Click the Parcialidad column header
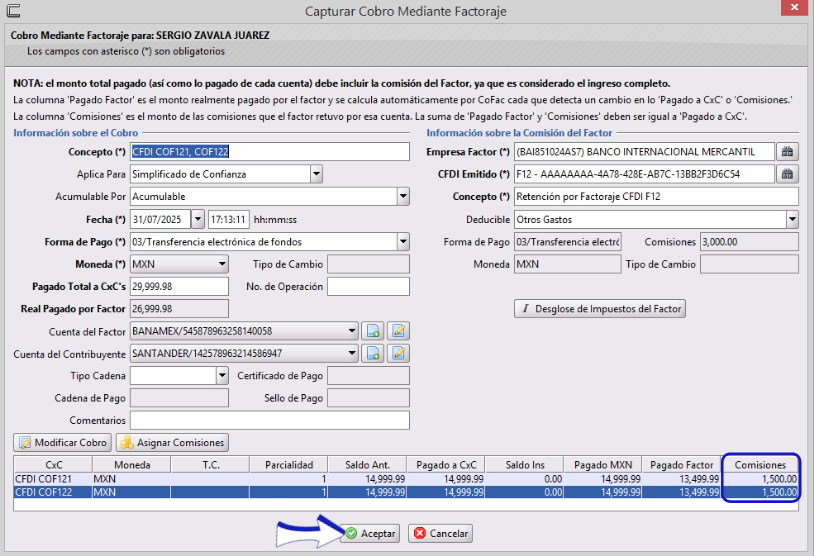Viewport: 814px width, 556px height. pos(289,465)
